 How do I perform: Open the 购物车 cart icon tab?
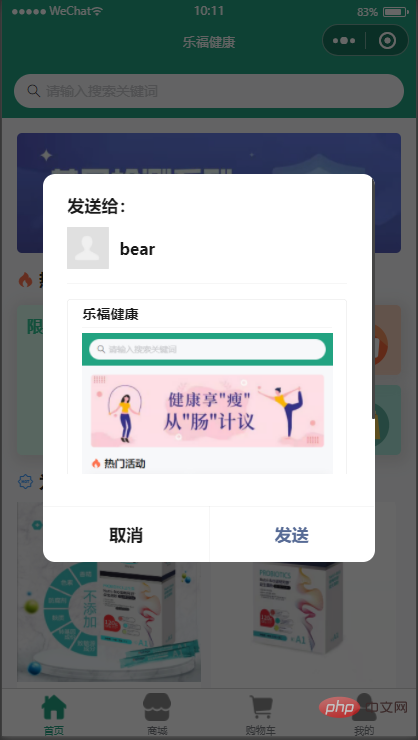click(260, 715)
